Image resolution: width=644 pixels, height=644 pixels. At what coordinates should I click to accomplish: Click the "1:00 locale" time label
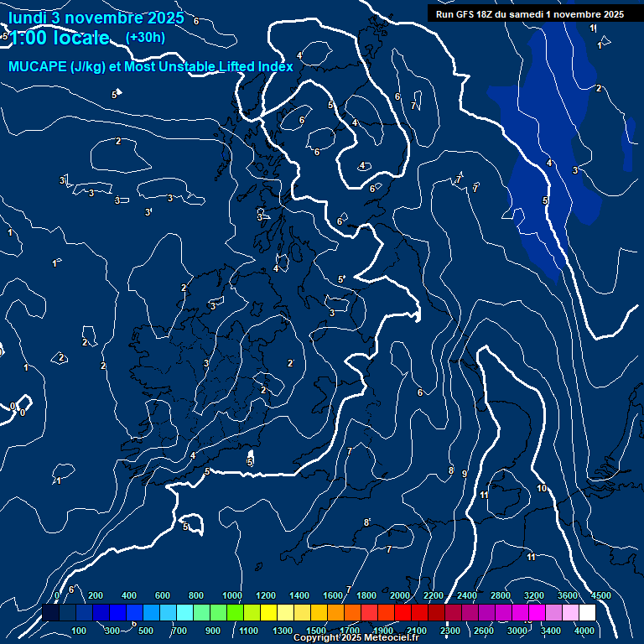(x=60, y=39)
